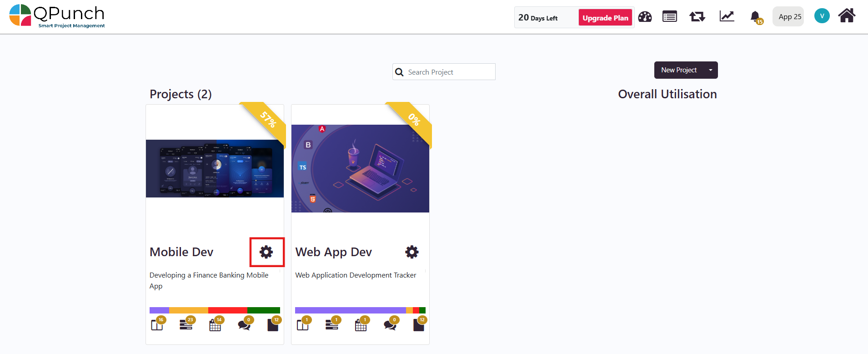Click the 20 Days Left text
Viewport: 868px width, 354px height.
pyautogui.click(x=538, y=18)
